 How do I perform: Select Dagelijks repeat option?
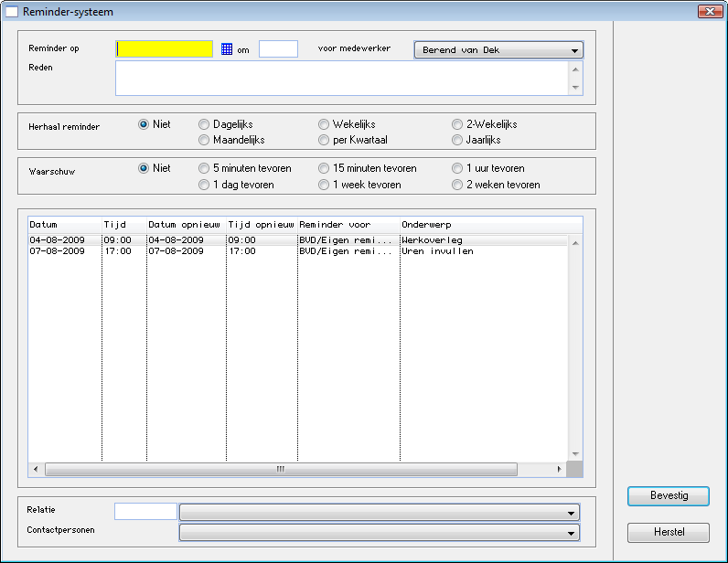click(x=204, y=124)
